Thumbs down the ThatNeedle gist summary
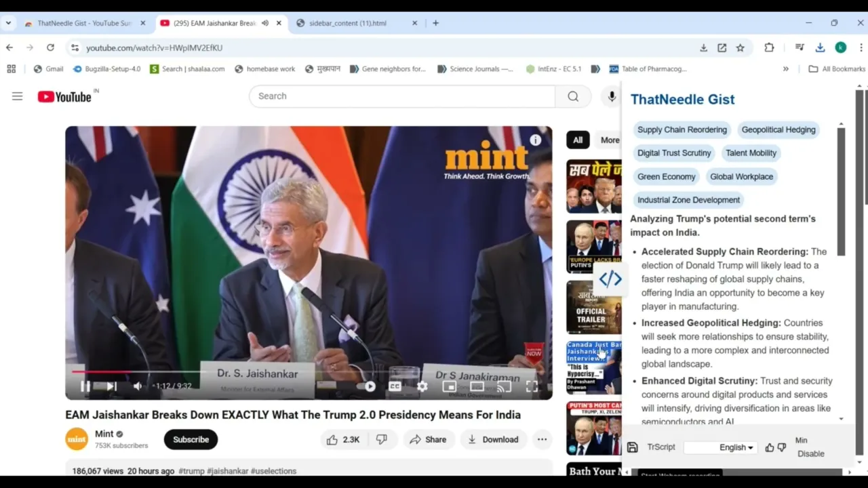 click(782, 447)
